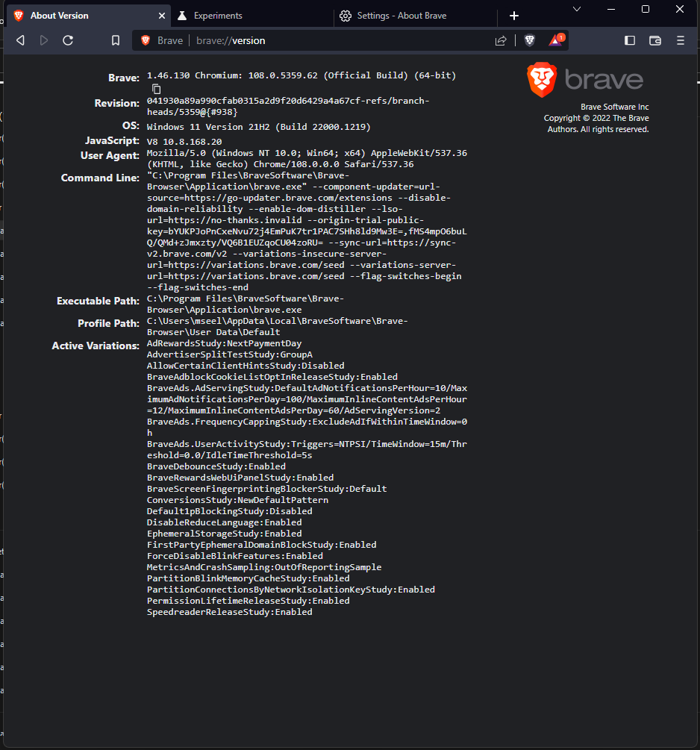700x750 pixels.
Task: Click BraveAdblockCookieListOptInReleaseStudy:Enabled entry
Action: click(x=272, y=377)
